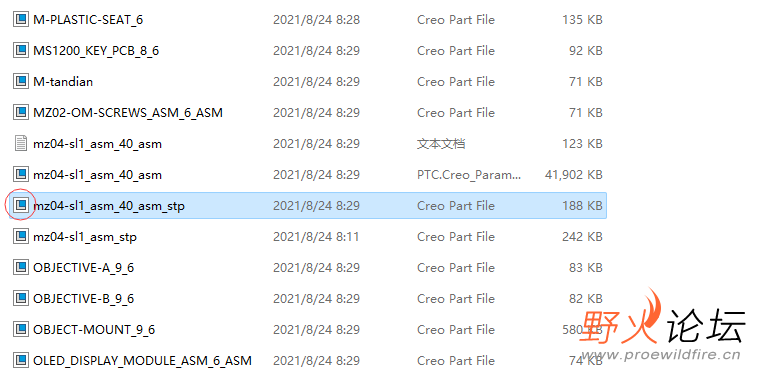Image resolution: width=765 pixels, height=371 pixels.
Task: Select the MS1200_KEY_PCB_8_6 file icon
Action: pos(20,51)
